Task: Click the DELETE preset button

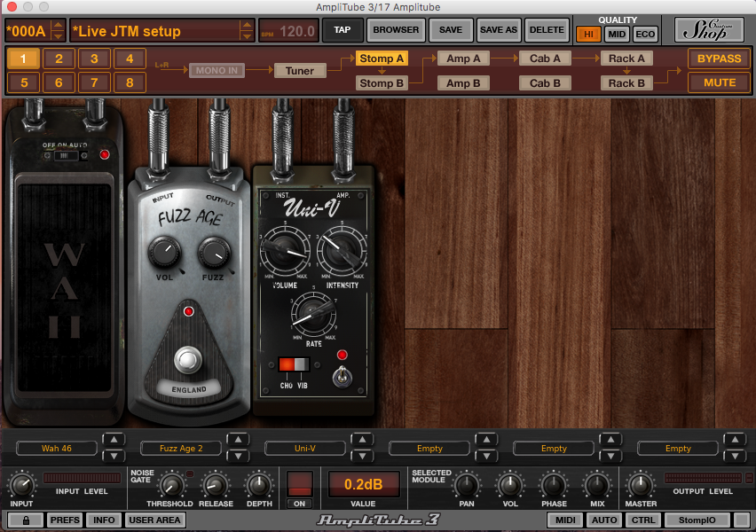Action: (x=547, y=30)
